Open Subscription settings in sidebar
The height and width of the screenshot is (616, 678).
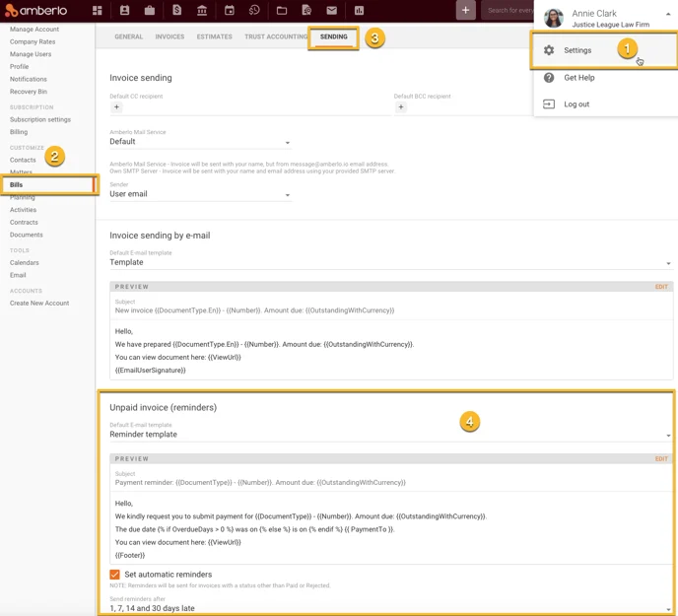click(x=40, y=119)
